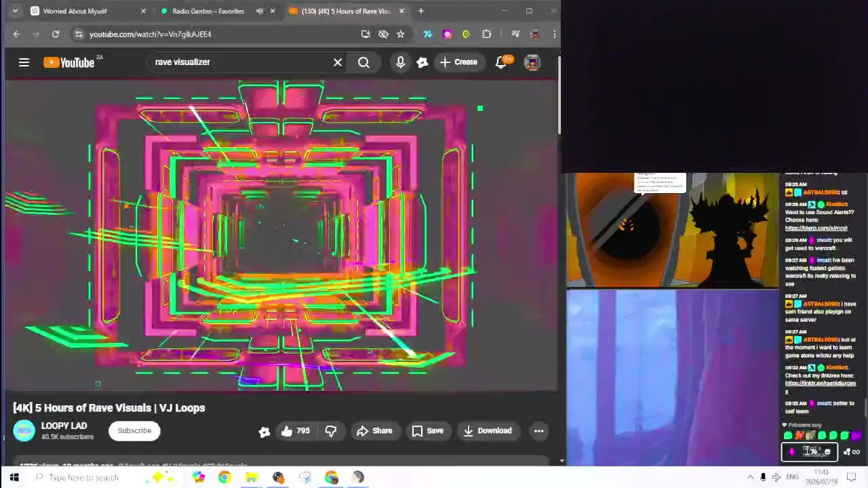View site information icon in address bar
868x488 pixels.
79,34
